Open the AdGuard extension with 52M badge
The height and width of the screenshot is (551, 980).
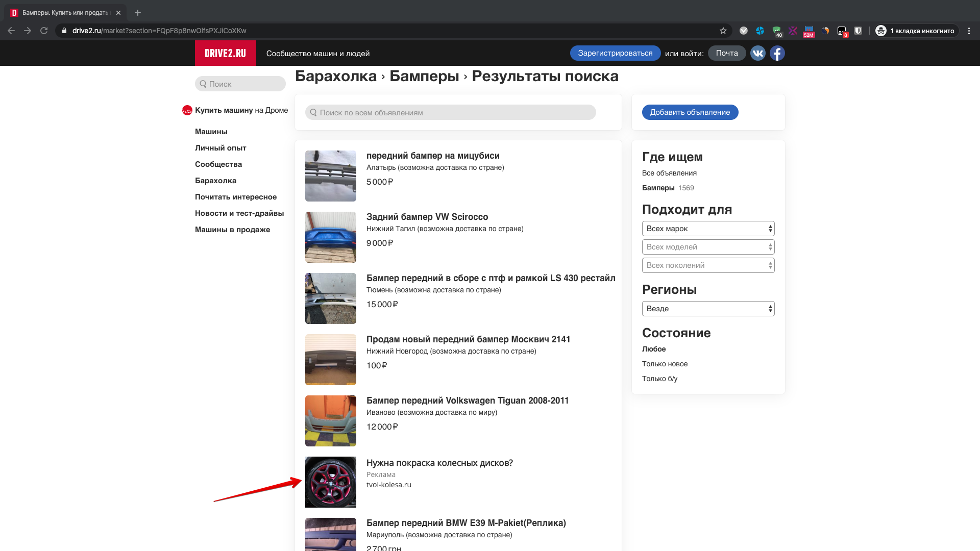point(808,31)
